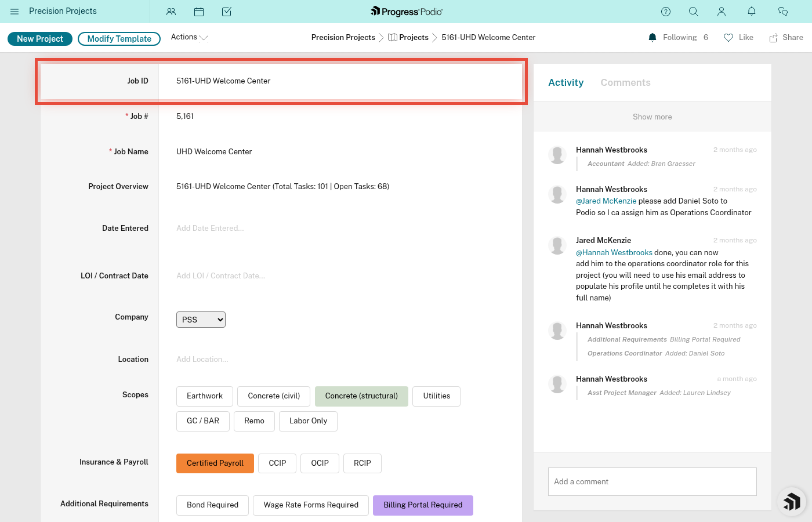This screenshot has width=812, height=522.
Task: Click the New Project button
Action: 40,39
